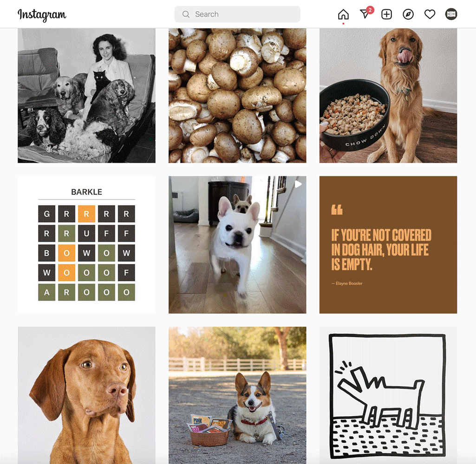Click the Instagram logo
Screen dimensions: 476x464
click(42, 14)
